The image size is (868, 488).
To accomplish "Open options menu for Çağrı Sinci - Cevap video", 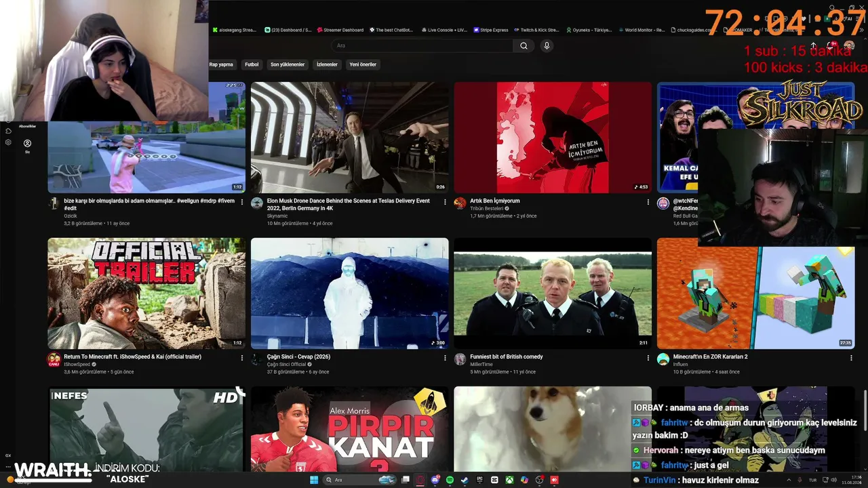I will [x=445, y=357].
